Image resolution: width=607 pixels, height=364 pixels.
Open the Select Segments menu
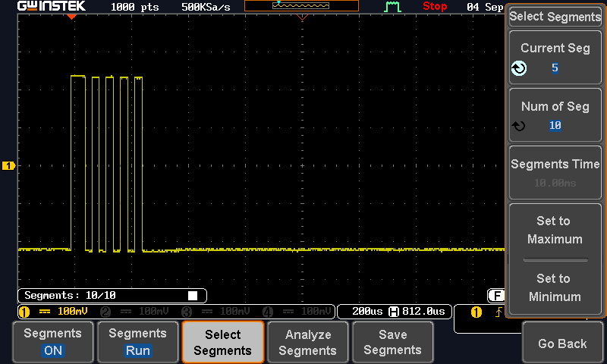[x=222, y=342]
